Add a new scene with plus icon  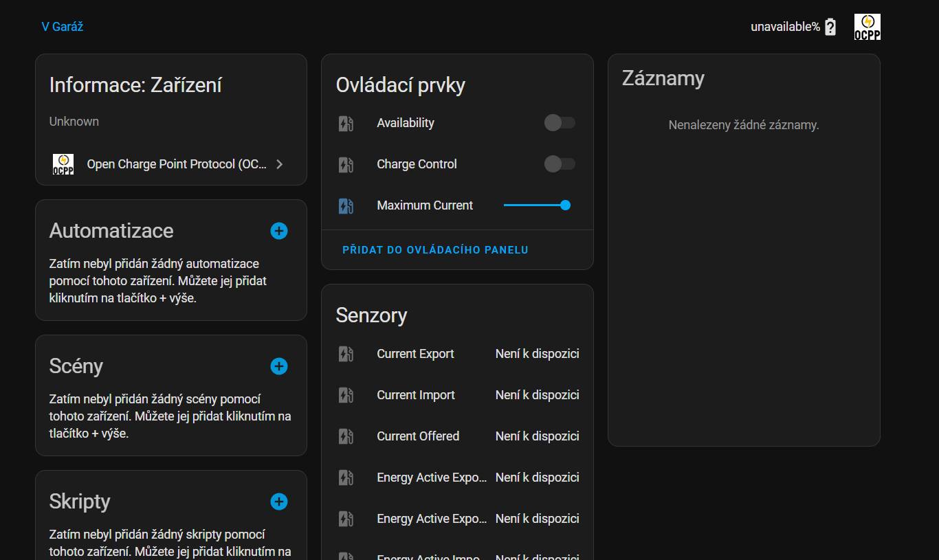coord(278,366)
